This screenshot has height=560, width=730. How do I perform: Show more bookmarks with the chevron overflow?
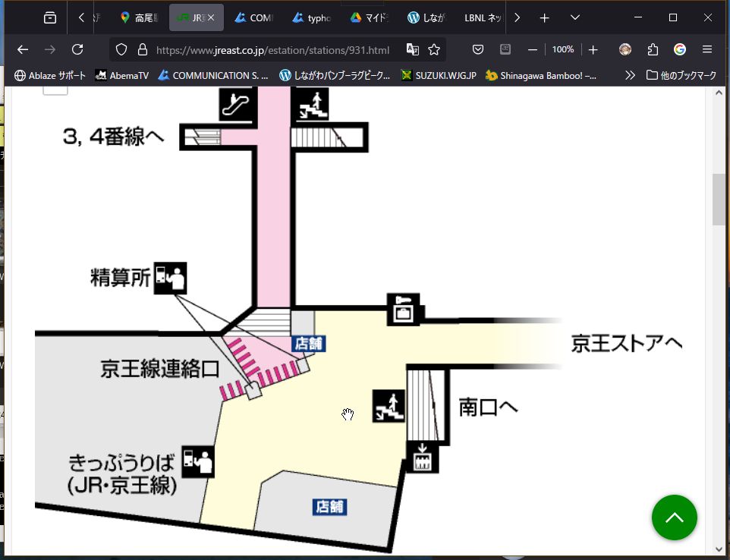[630, 75]
